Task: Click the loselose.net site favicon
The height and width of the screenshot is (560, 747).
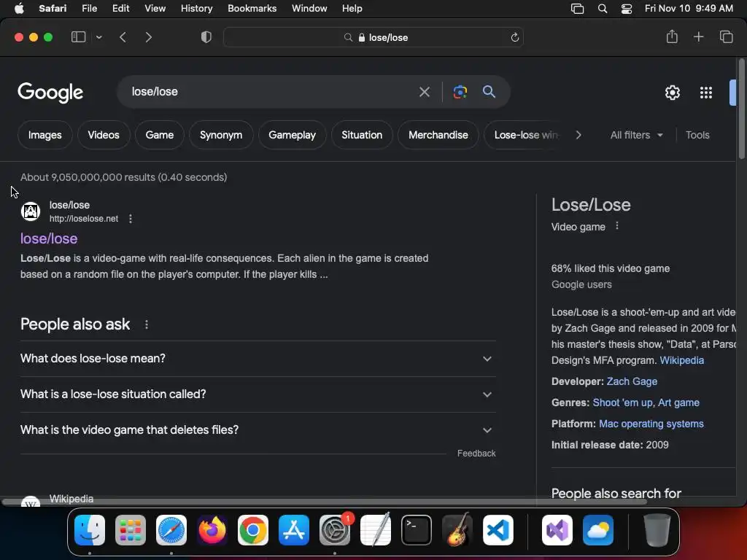Action: 31,211
